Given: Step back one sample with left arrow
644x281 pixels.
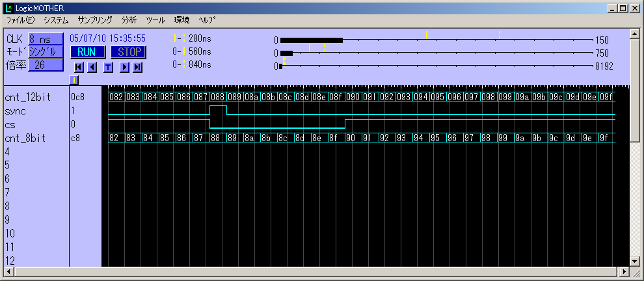Looking at the screenshot, I should click(x=92, y=66).
